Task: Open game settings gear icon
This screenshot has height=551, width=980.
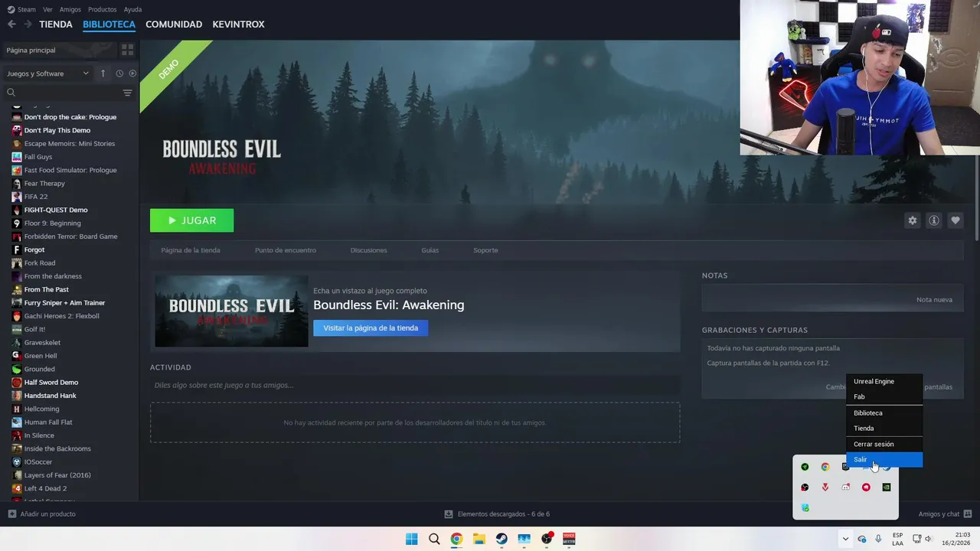Action: point(912,220)
